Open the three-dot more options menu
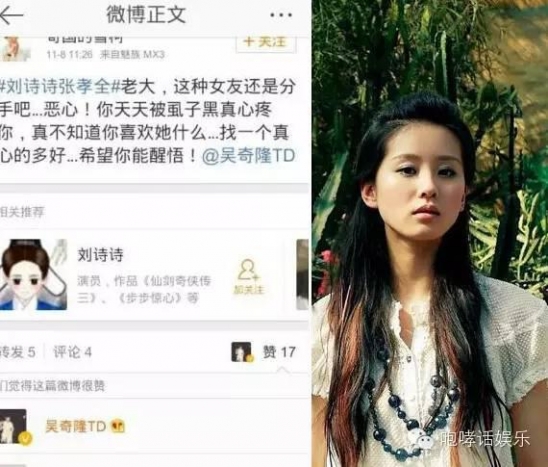 click(x=281, y=15)
